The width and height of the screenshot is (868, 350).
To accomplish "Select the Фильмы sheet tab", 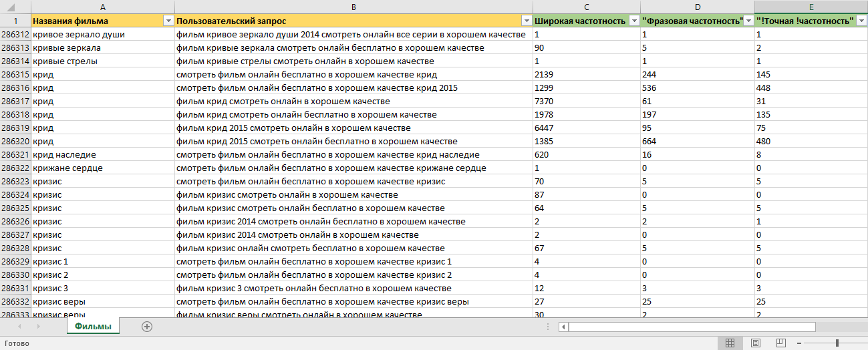I will tap(93, 326).
